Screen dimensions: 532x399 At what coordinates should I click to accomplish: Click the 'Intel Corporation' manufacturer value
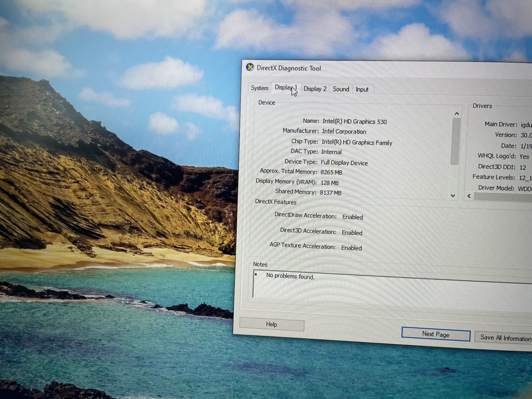[344, 132]
